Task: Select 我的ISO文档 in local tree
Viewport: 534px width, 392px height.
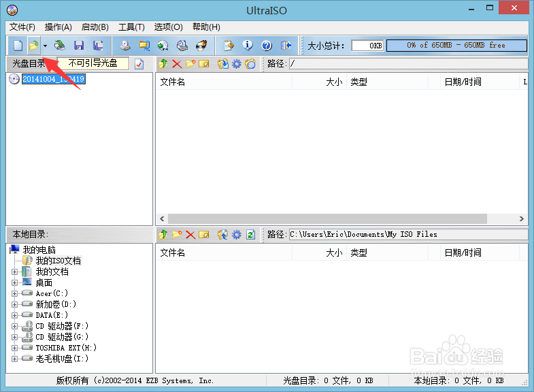Action: coord(59,261)
